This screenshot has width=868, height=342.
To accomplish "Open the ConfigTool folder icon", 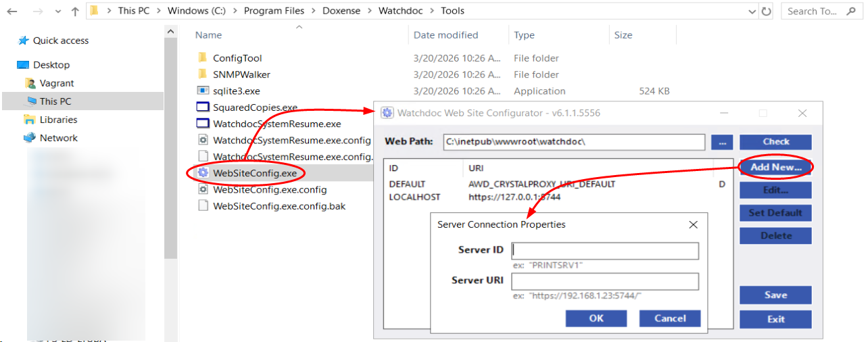I will point(203,58).
